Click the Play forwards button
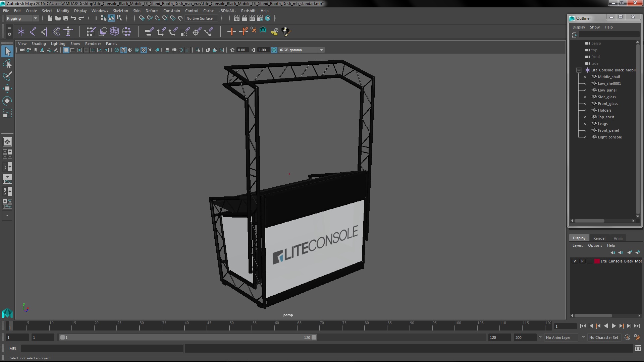The height and width of the screenshot is (362, 644). (x=613, y=326)
